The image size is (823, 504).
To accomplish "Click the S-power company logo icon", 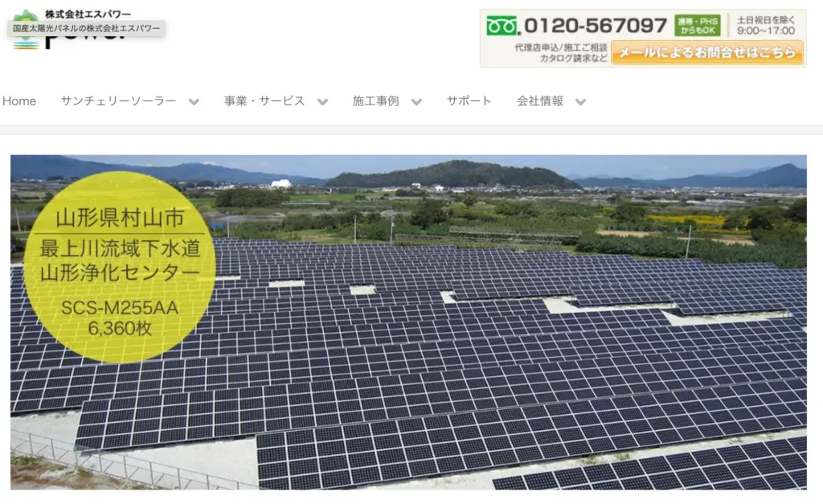I will coord(25,31).
